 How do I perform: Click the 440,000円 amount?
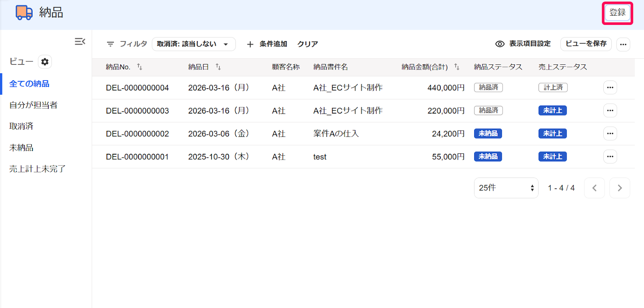(446, 88)
